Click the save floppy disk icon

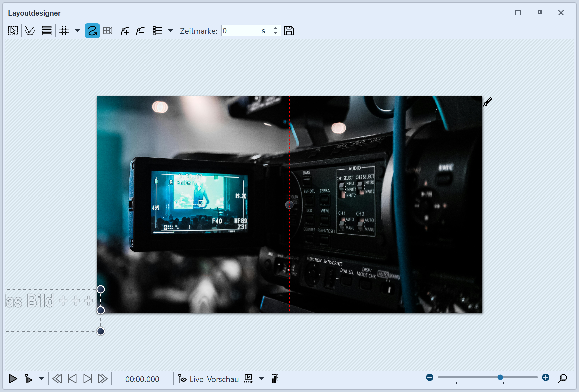click(289, 31)
